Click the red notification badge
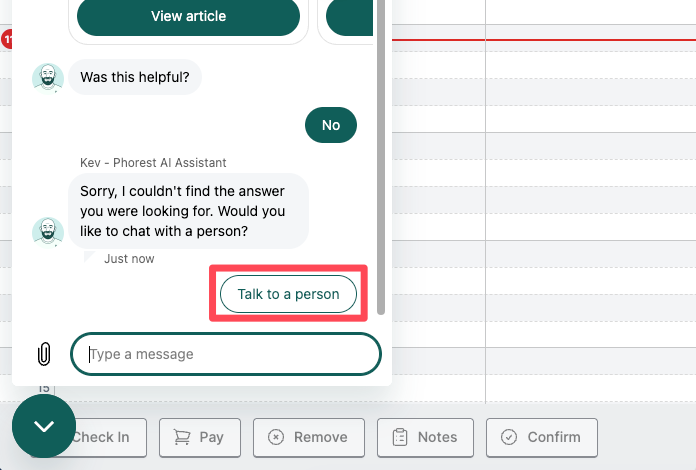 pyautogui.click(x=8, y=39)
